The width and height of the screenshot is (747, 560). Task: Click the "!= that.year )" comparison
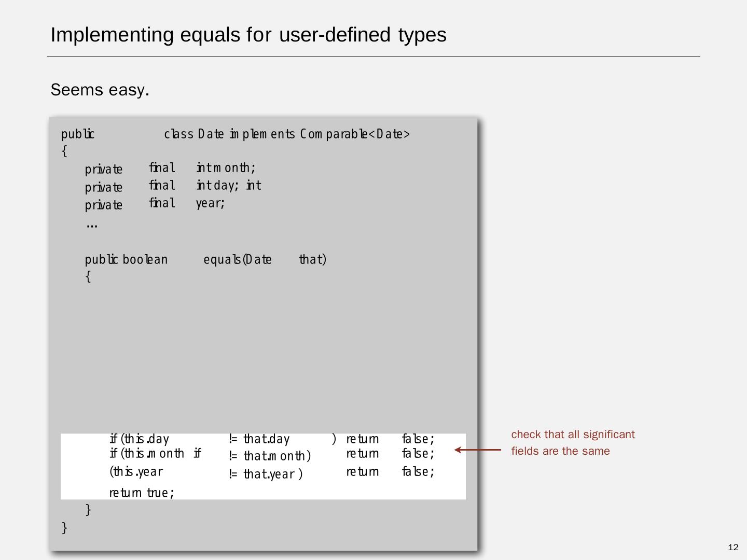tap(265, 474)
